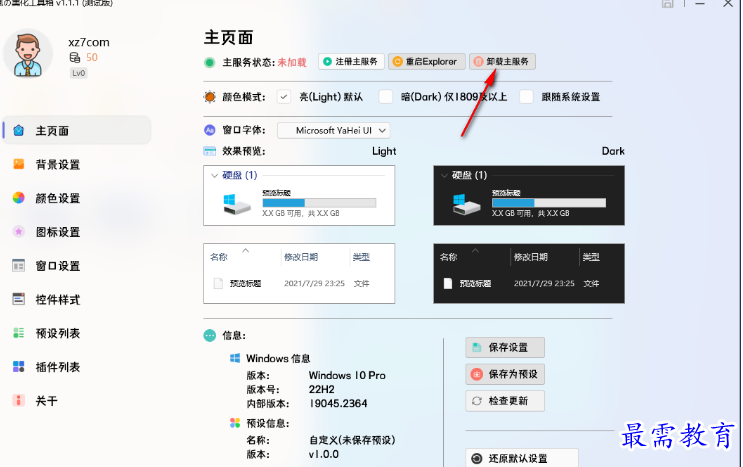Collapse the 硬盘 (1) group in Light preview

pyautogui.click(x=215, y=176)
